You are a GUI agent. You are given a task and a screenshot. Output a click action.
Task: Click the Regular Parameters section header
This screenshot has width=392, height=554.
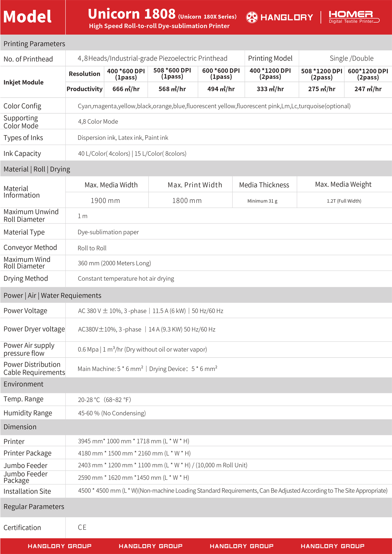click(x=34, y=507)
